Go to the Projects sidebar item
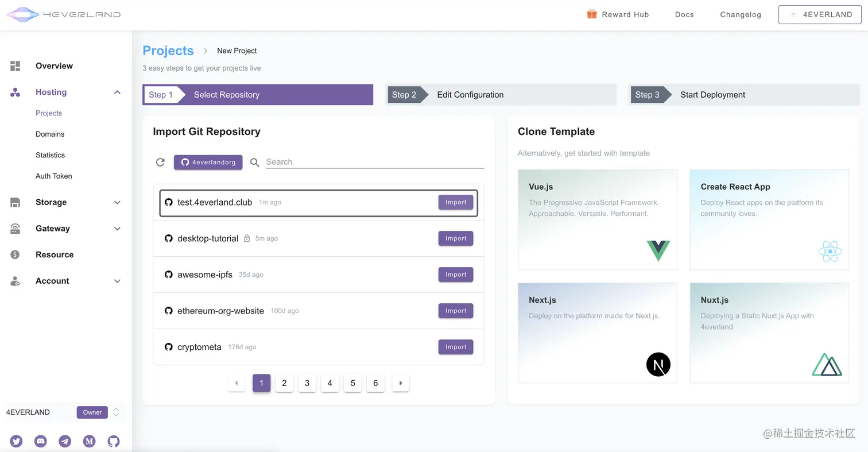868x452 pixels. [49, 113]
